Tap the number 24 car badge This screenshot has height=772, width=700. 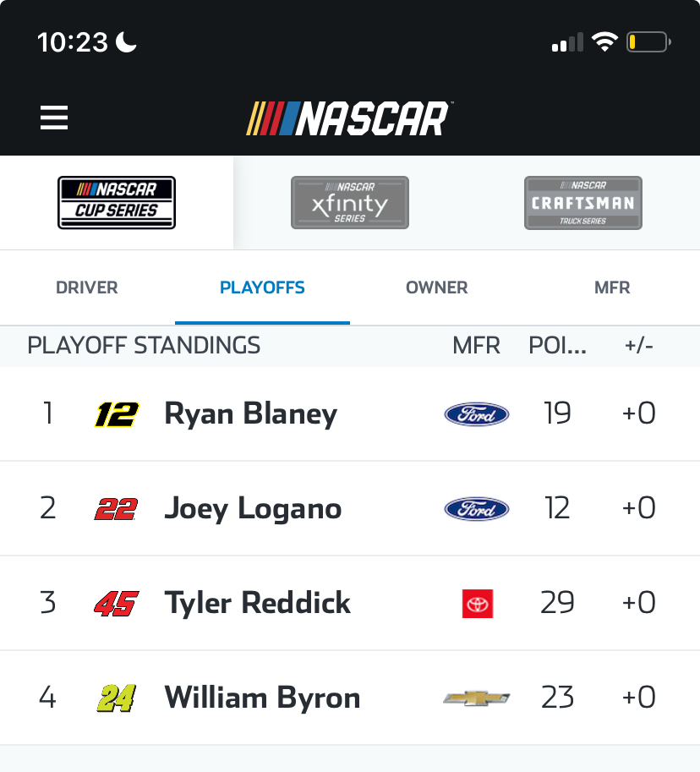[117, 698]
